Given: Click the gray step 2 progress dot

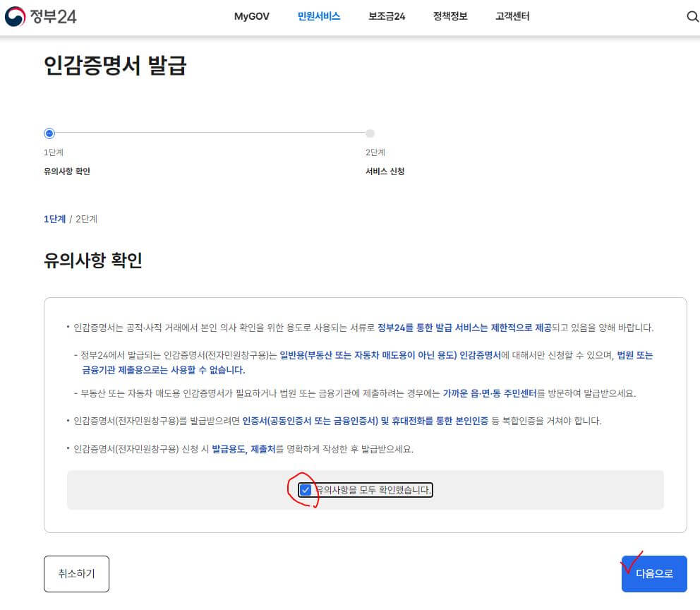Looking at the screenshot, I should click(x=370, y=133).
